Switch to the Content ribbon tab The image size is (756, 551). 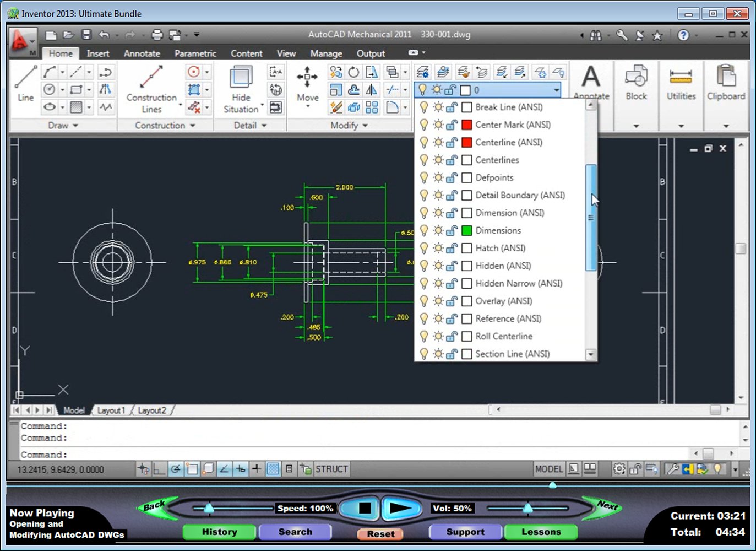[x=246, y=53]
